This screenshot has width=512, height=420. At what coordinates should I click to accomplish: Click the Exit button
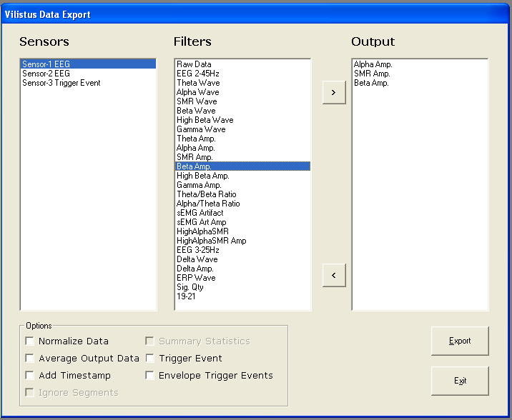tap(460, 381)
